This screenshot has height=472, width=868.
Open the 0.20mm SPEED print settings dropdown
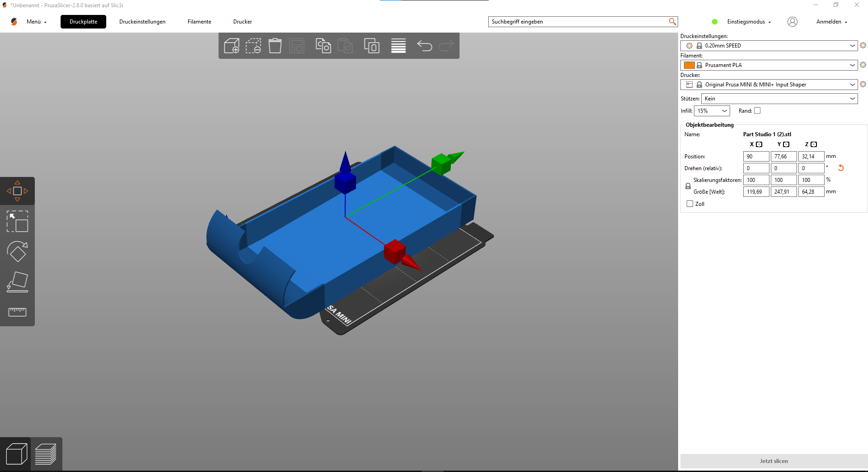point(769,45)
